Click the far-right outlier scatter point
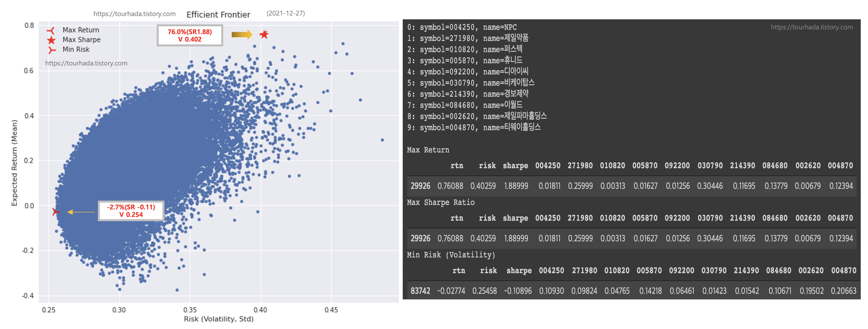The height and width of the screenshot is (329, 868). click(x=382, y=140)
